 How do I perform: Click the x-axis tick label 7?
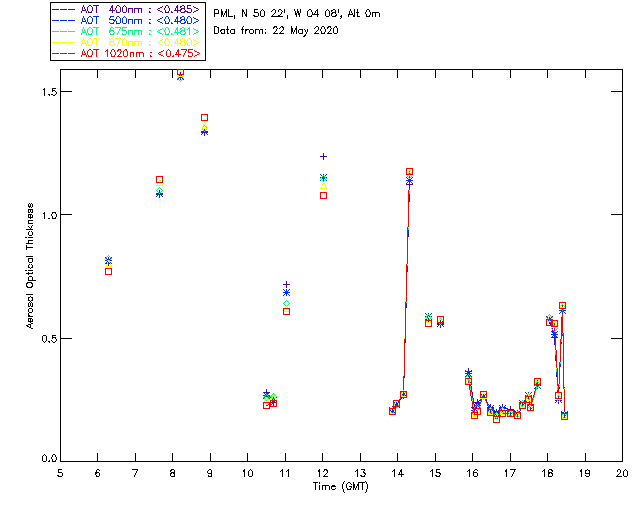pos(135,473)
